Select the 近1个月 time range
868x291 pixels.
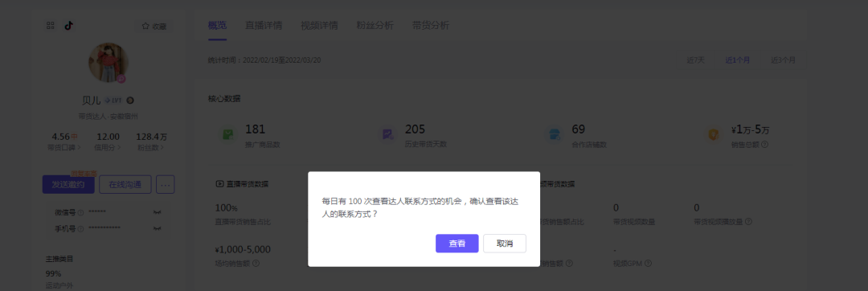(x=738, y=59)
